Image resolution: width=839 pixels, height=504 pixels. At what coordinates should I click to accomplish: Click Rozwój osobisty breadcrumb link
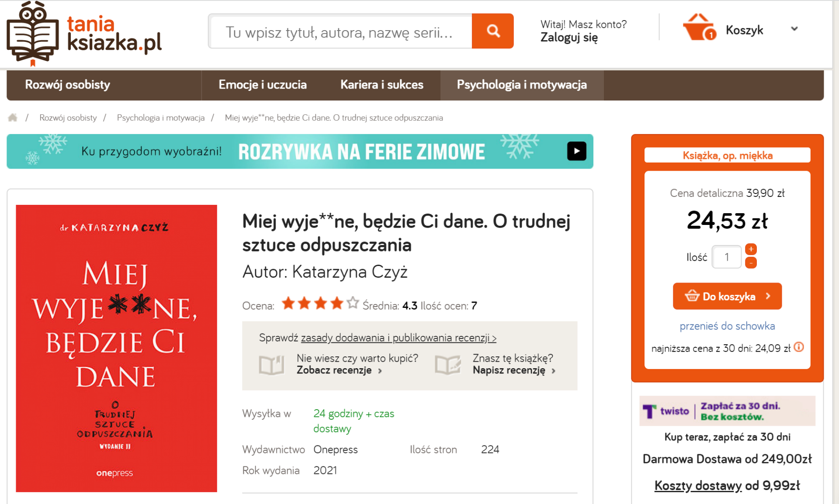68,118
